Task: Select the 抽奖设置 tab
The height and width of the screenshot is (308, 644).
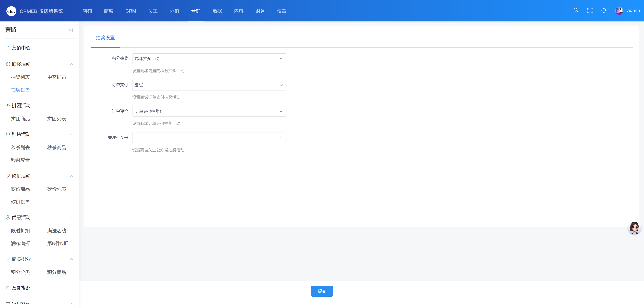Action: [105, 38]
